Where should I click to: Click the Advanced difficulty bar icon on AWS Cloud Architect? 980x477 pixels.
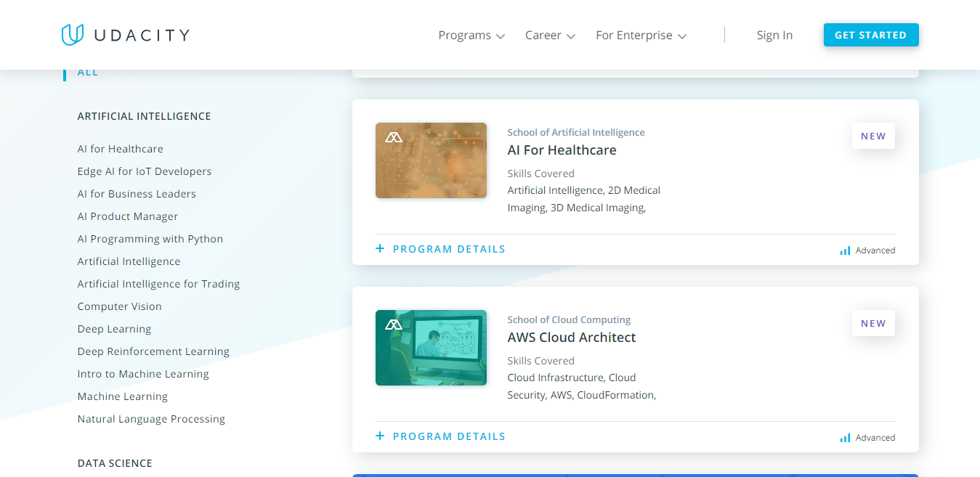(x=845, y=437)
